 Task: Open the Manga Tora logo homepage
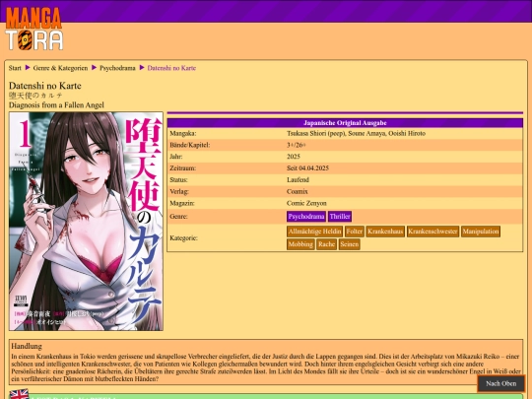34,29
